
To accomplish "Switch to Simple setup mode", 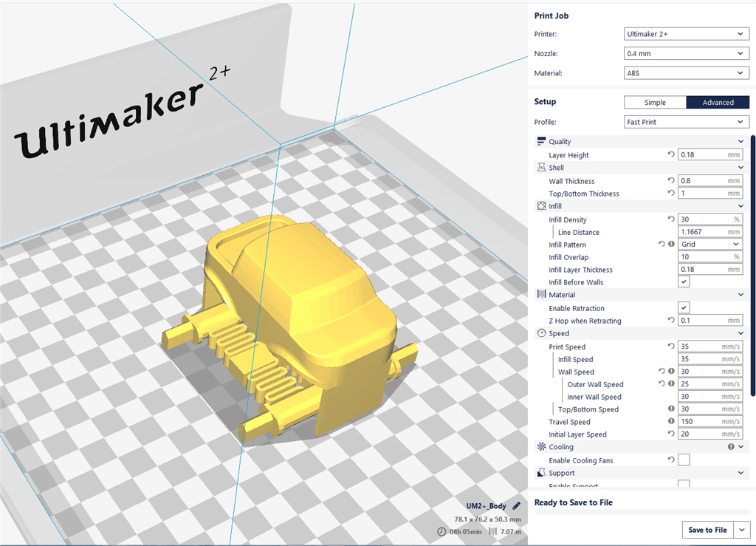I will 655,102.
